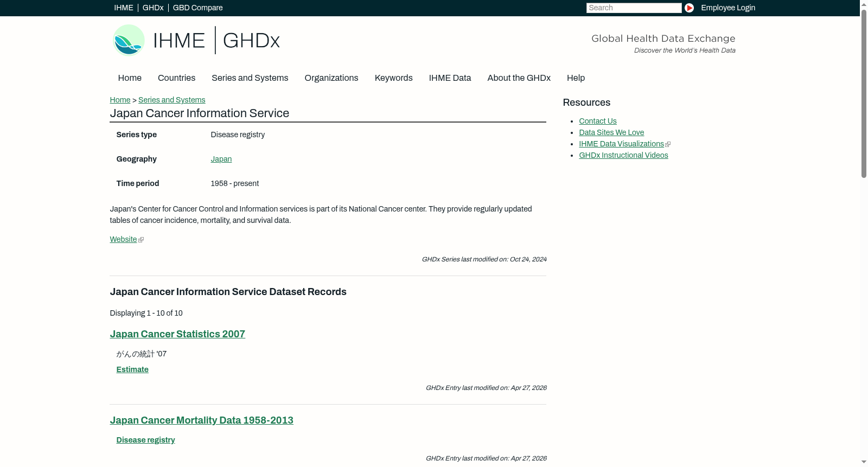Open GHDx link in top bar
The image size is (868, 467).
coord(153,8)
